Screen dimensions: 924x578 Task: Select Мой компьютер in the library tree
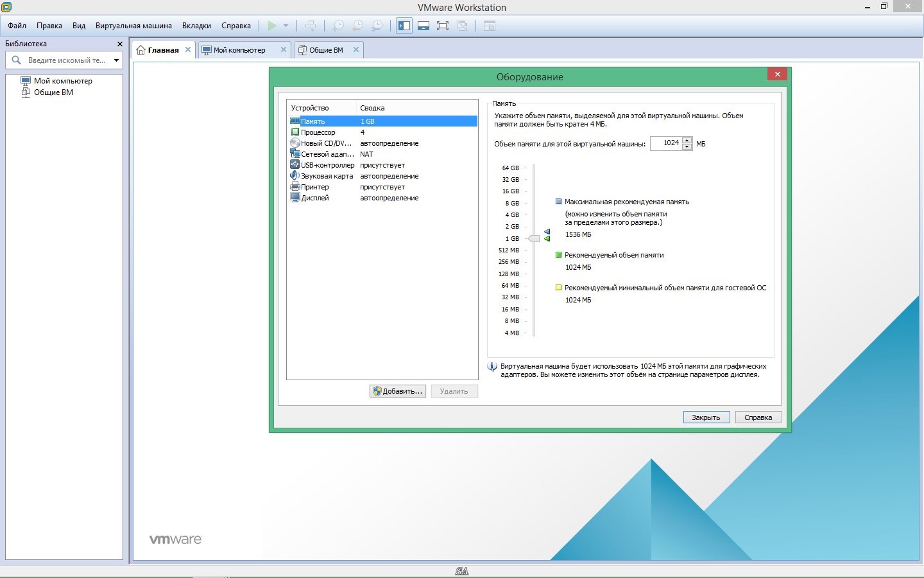[63, 81]
